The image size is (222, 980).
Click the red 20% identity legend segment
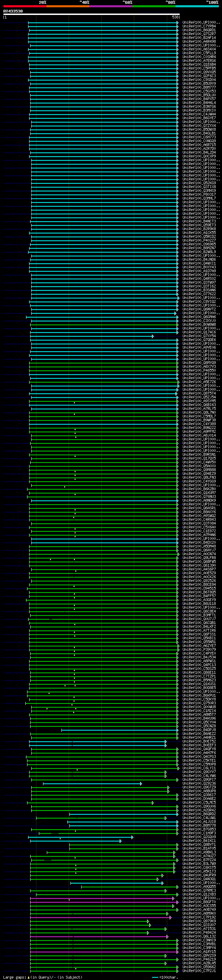25,6
